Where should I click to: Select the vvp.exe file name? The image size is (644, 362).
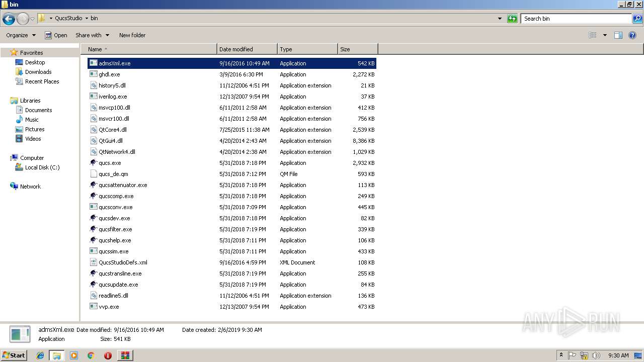pos(109,307)
